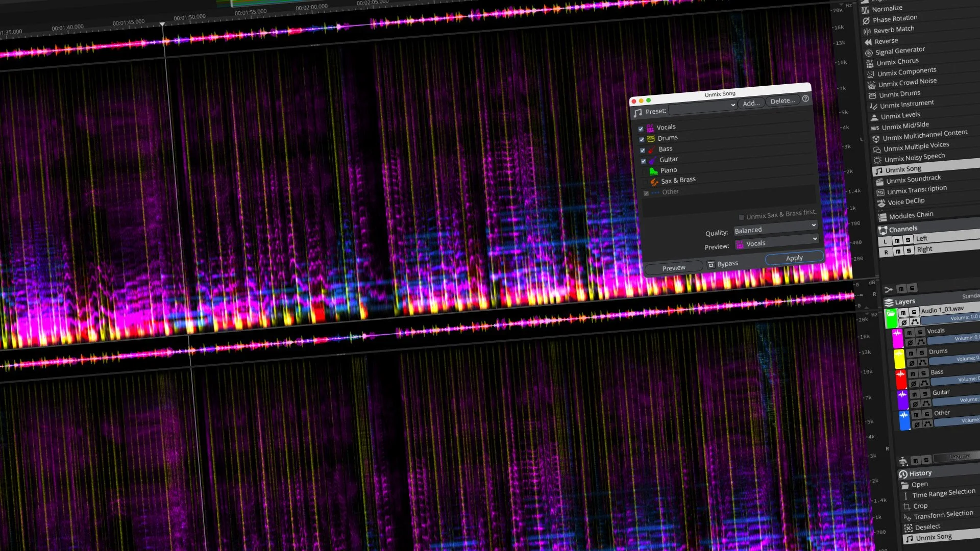This screenshot has width=980, height=551.
Task: Solo the Left channel
Action: click(x=908, y=240)
